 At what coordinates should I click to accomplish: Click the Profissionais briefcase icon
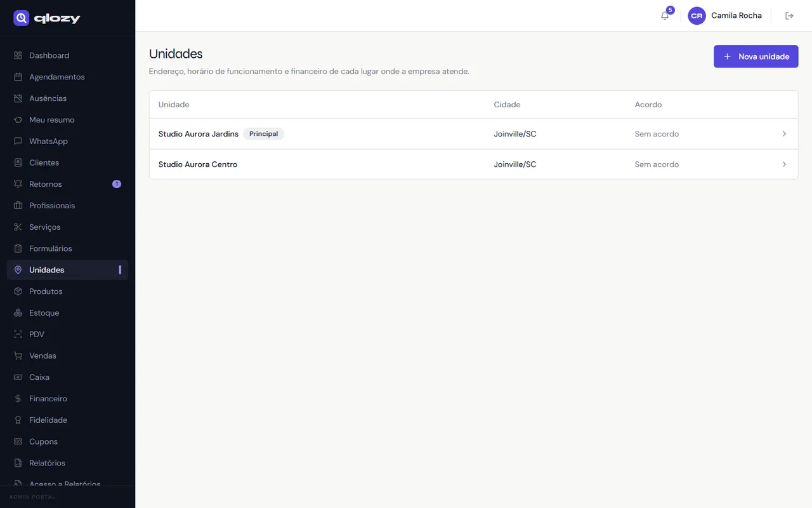18,206
